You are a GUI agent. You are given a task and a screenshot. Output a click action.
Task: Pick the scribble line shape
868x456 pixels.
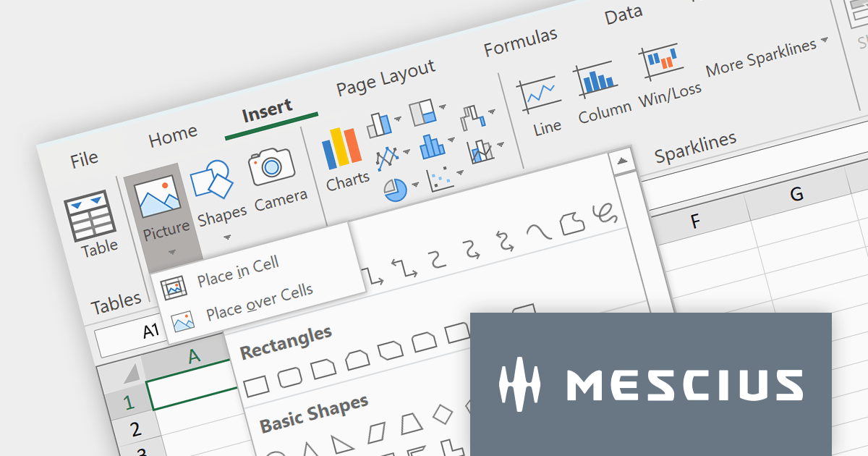604,212
